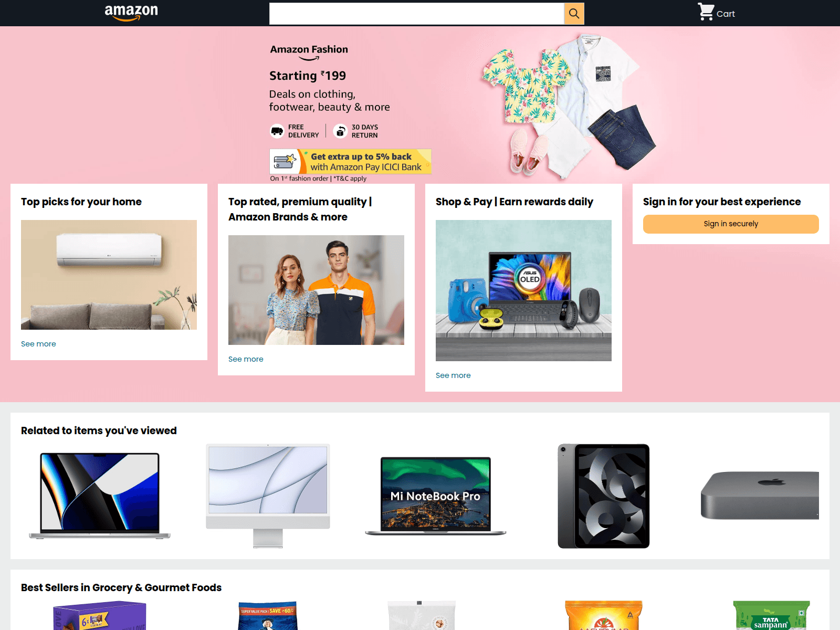Open the shopping cart icon
The height and width of the screenshot is (630, 840).
[706, 12]
